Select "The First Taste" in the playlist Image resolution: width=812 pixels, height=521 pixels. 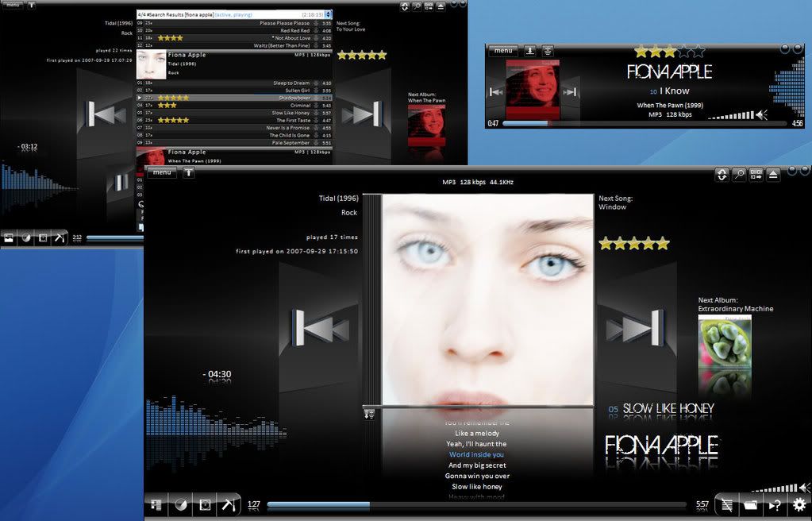click(x=234, y=120)
